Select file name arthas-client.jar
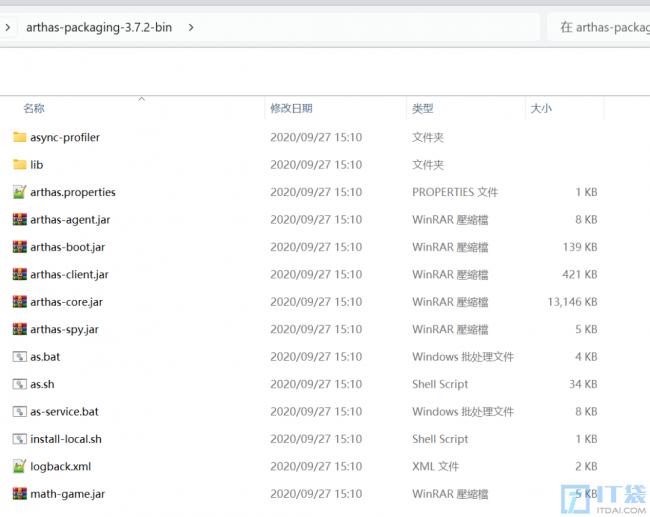 click(x=69, y=274)
